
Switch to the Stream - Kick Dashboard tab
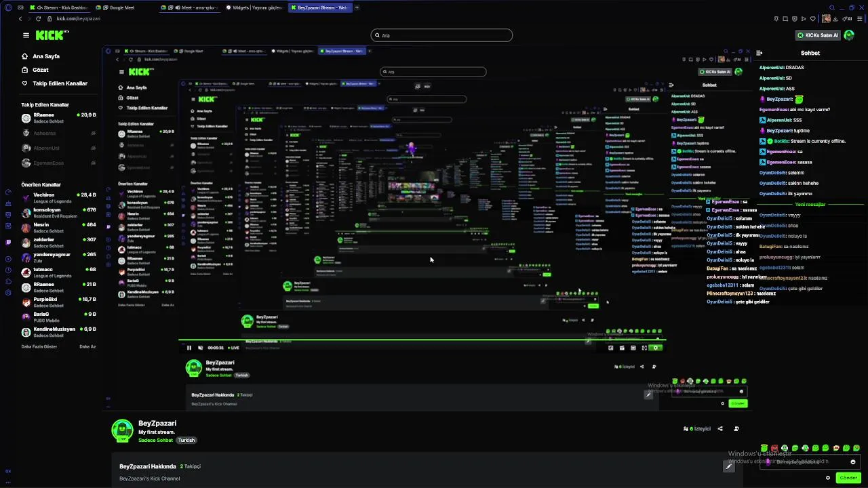pos(59,7)
